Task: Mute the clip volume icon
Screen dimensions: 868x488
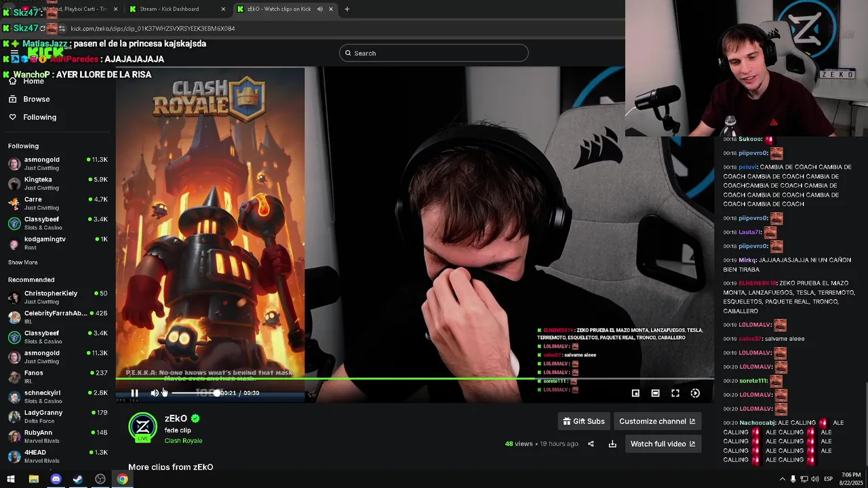Action: click(x=155, y=393)
